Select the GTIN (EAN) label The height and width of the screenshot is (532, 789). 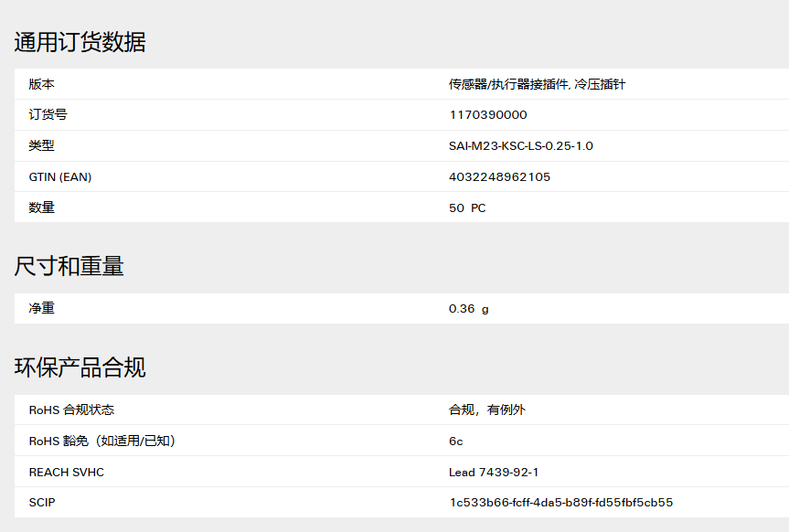tap(60, 177)
